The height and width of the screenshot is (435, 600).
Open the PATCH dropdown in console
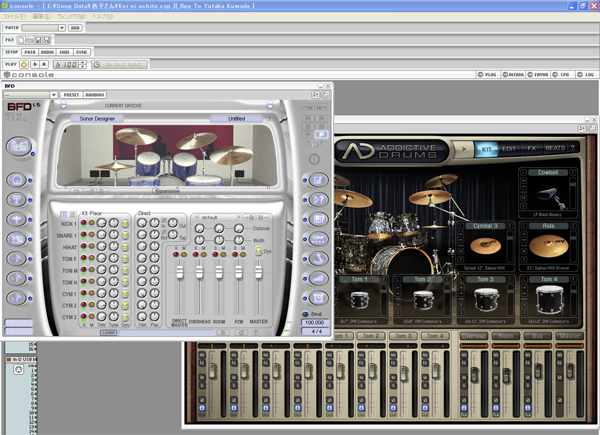click(x=62, y=28)
